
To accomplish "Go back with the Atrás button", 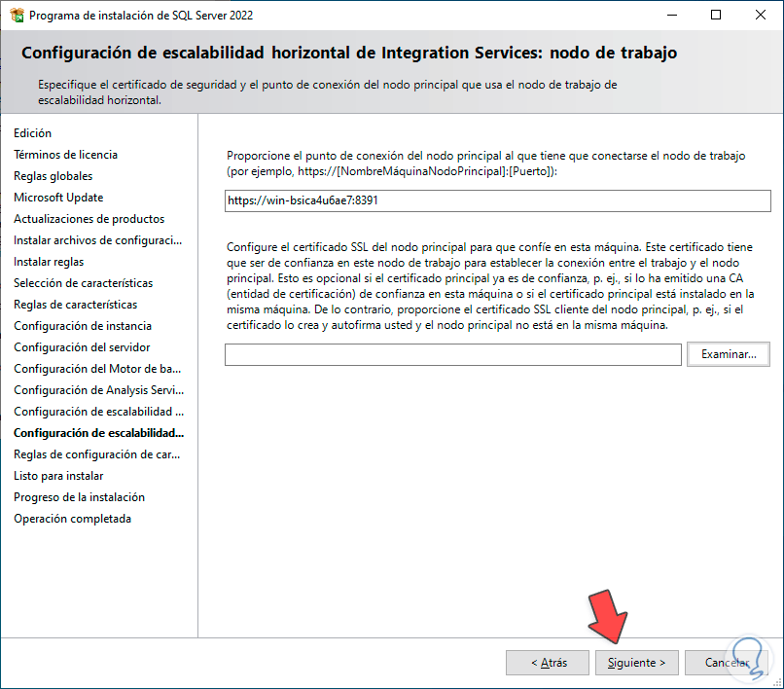I will (548, 663).
